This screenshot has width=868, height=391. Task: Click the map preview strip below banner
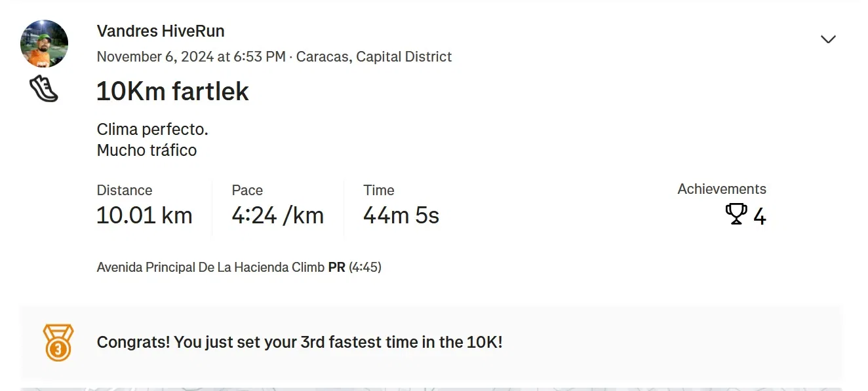[431, 388]
